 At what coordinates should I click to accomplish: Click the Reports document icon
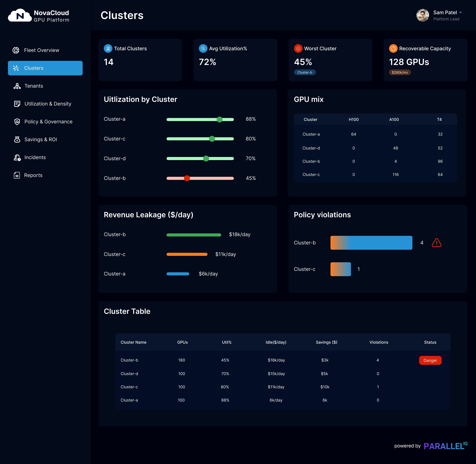point(17,175)
